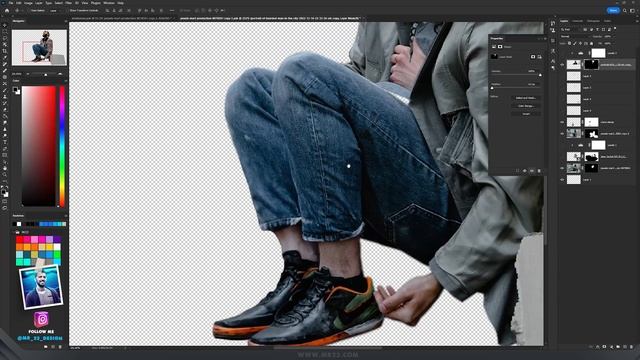Open the Filter menu

[x=69, y=3]
